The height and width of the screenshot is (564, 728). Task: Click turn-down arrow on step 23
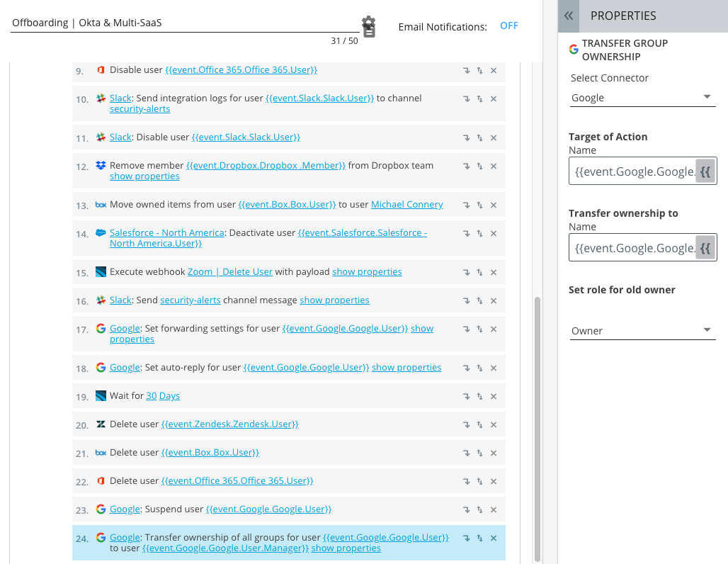[466, 510]
